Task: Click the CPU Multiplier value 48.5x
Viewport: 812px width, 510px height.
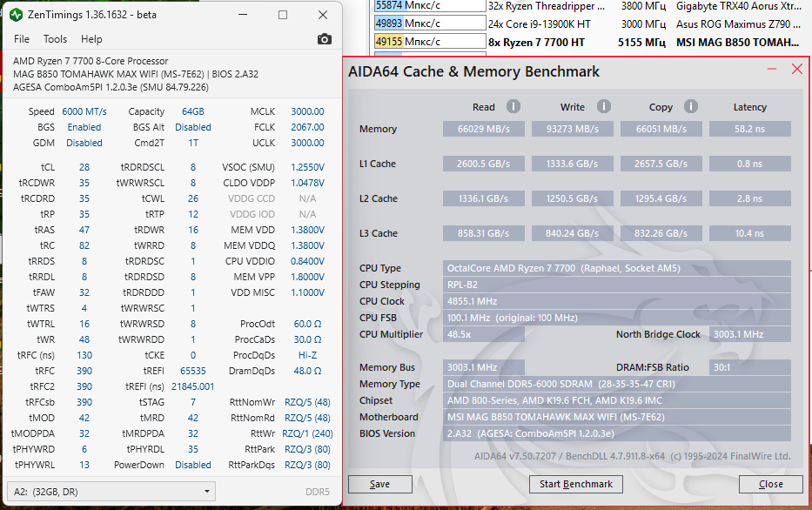Action: (x=484, y=334)
